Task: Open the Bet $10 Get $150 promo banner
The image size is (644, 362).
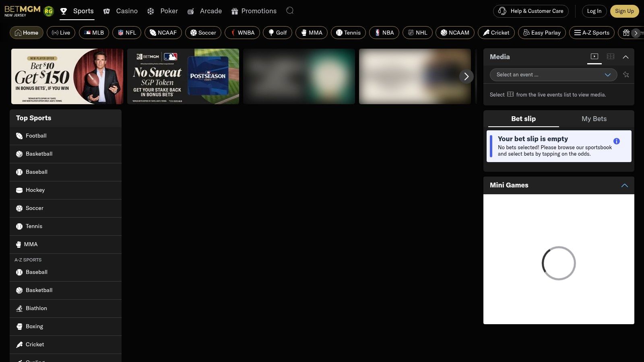Action: point(67,76)
